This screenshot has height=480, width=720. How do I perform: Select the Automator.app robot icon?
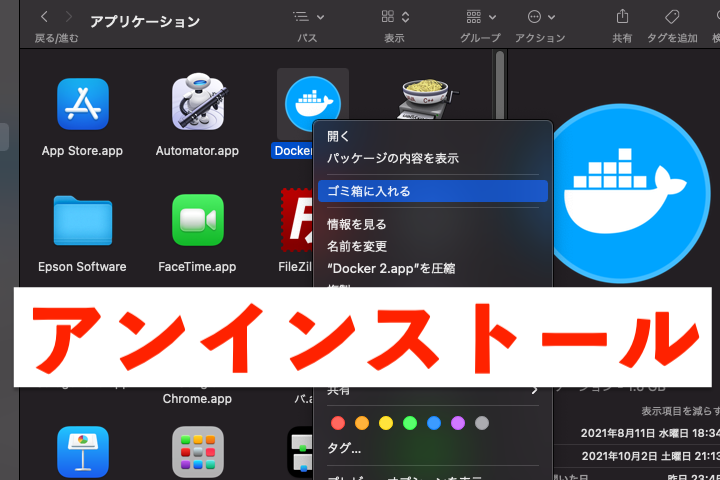click(x=198, y=102)
